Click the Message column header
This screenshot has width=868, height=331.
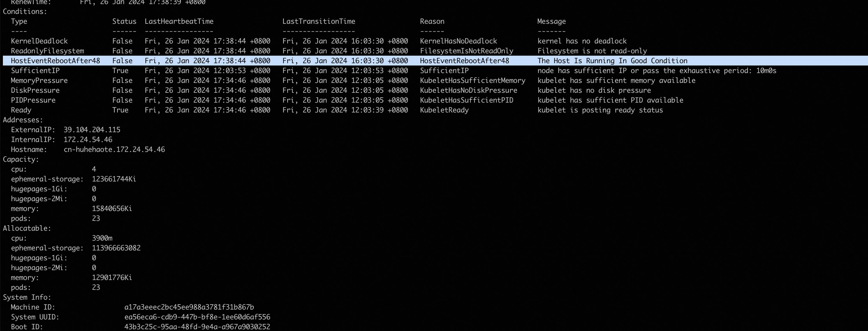pyautogui.click(x=551, y=22)
